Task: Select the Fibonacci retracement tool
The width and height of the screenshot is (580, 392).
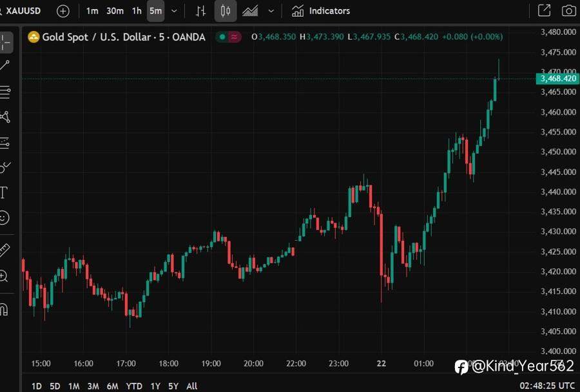Action: tap(5, 92)
